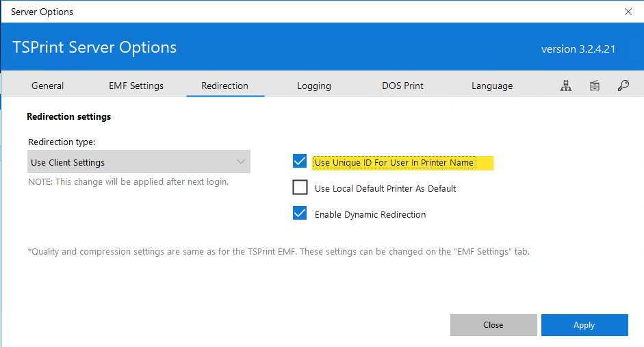
Task: Disable Use Unique ID For User checkbox
Action: click(x=300, y=161)
